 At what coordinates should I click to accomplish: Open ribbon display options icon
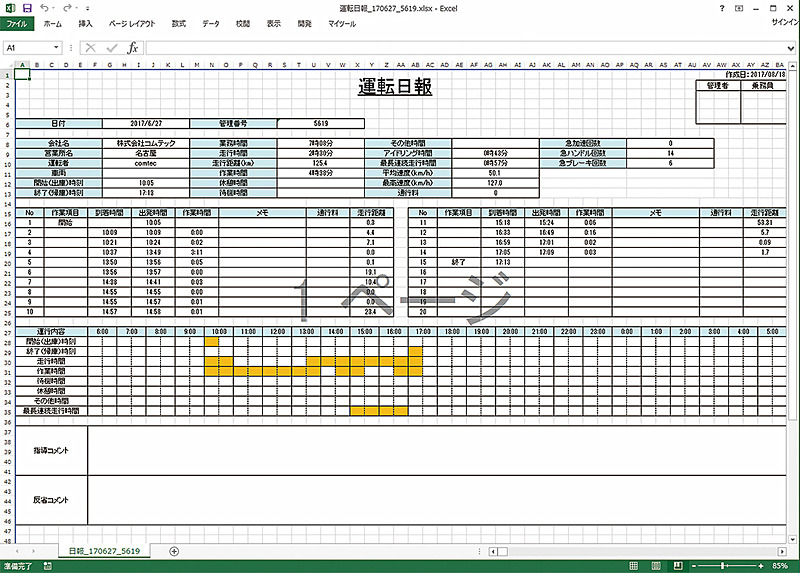(739, 8)
